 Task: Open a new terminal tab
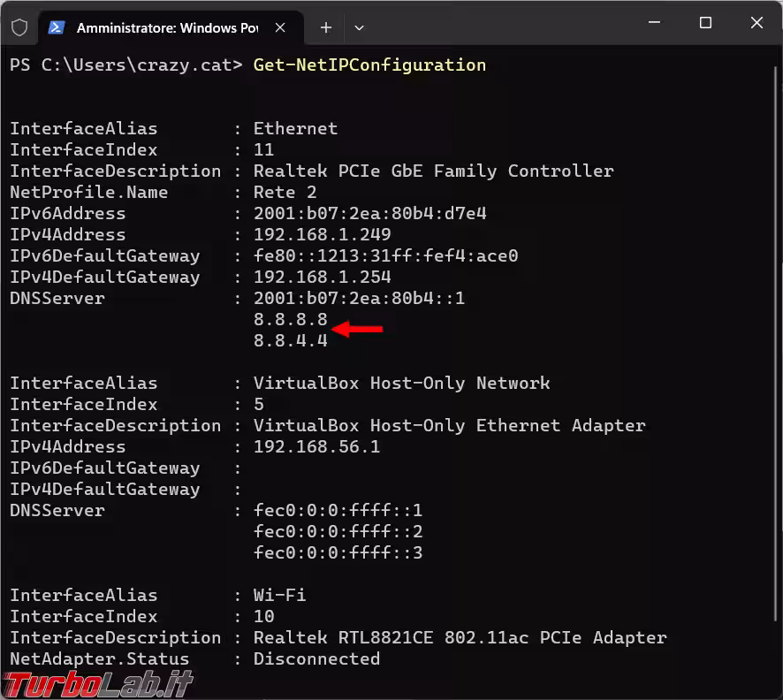(x=325, y=27)
